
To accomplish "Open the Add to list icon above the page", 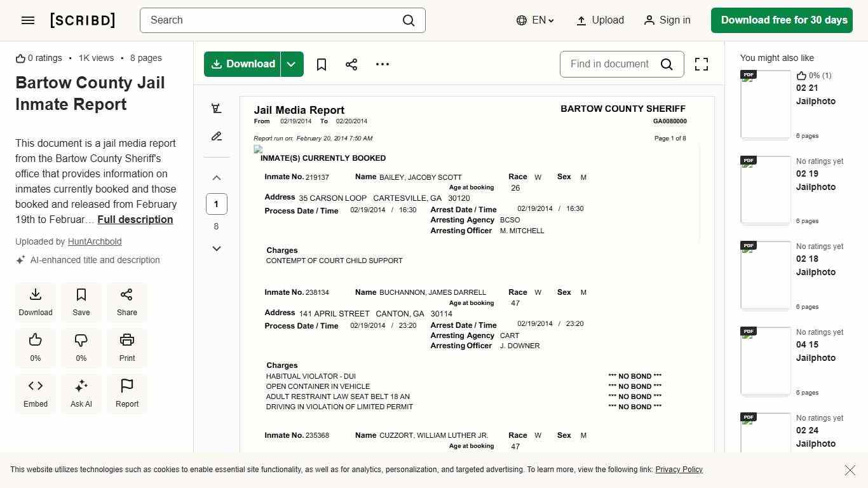I will [216, 108].
